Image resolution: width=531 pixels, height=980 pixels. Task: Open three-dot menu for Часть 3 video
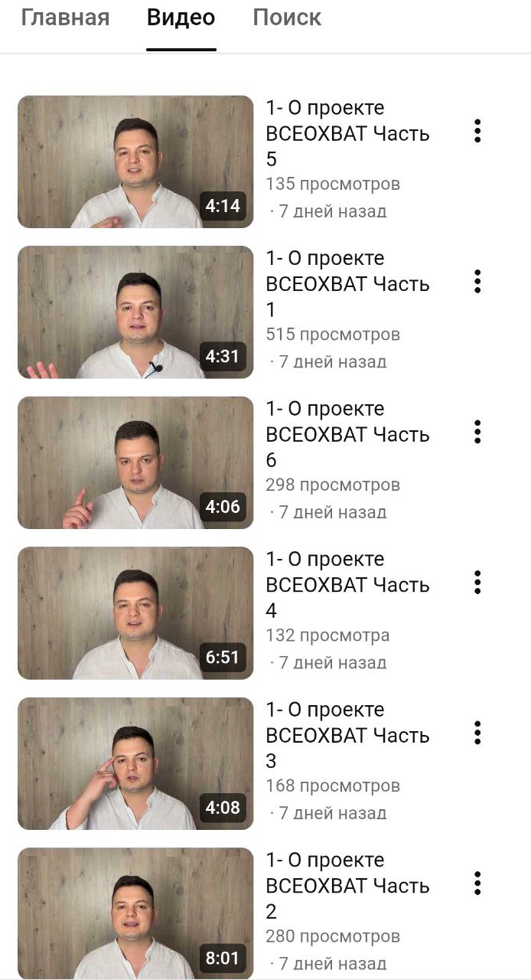click(477, 733)
